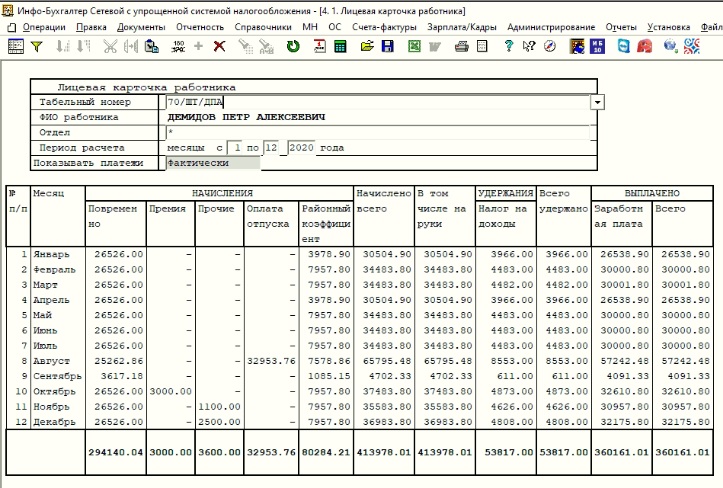Open the Зарплата/Кадры menu
723x488 pixels.
(x=462, y=27)
